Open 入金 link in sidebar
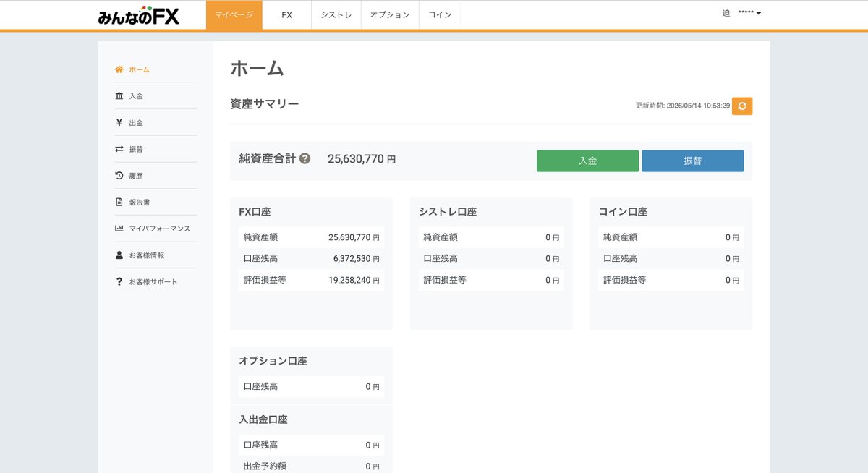 click(x=136, y=96)
